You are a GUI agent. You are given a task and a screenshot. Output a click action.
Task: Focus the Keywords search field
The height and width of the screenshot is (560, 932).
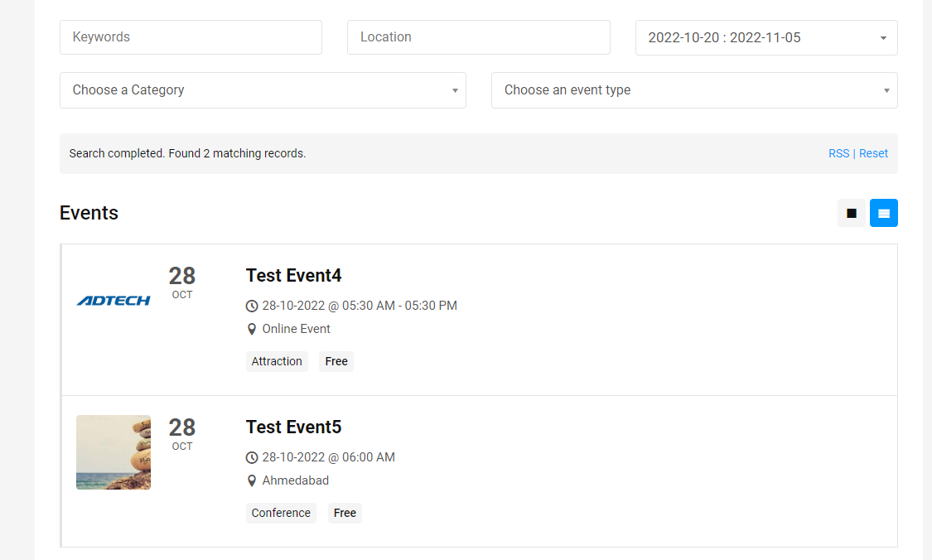click(x=191, y=37)
